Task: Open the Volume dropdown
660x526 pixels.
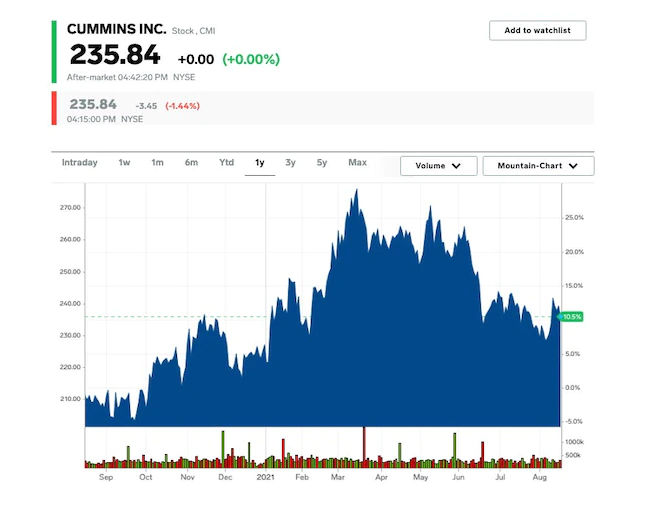Action: click(439, 166)
